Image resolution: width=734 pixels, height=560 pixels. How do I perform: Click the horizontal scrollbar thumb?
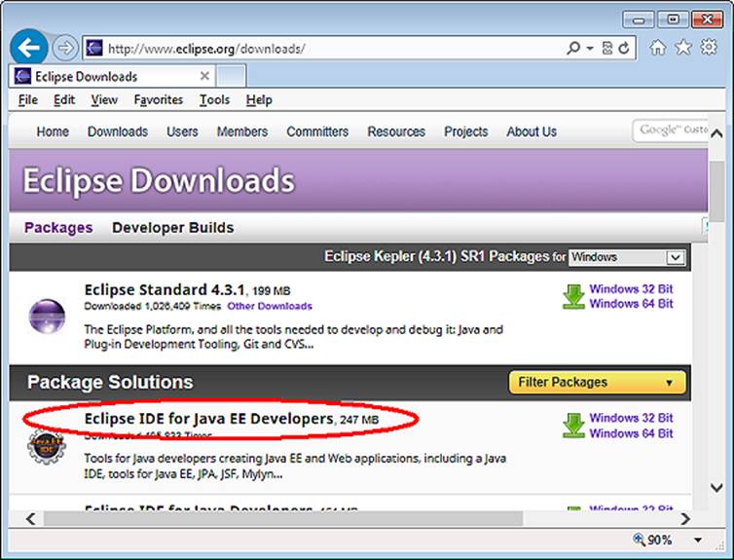click(283, 518)
